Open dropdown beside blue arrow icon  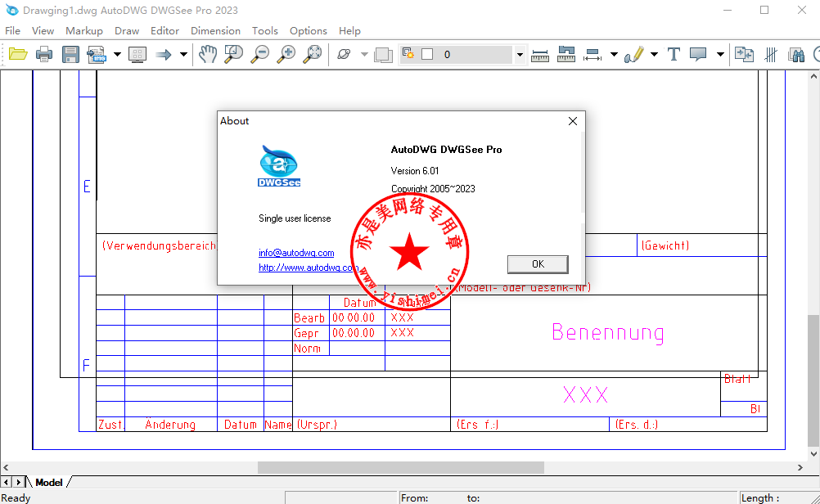point(183,54)
